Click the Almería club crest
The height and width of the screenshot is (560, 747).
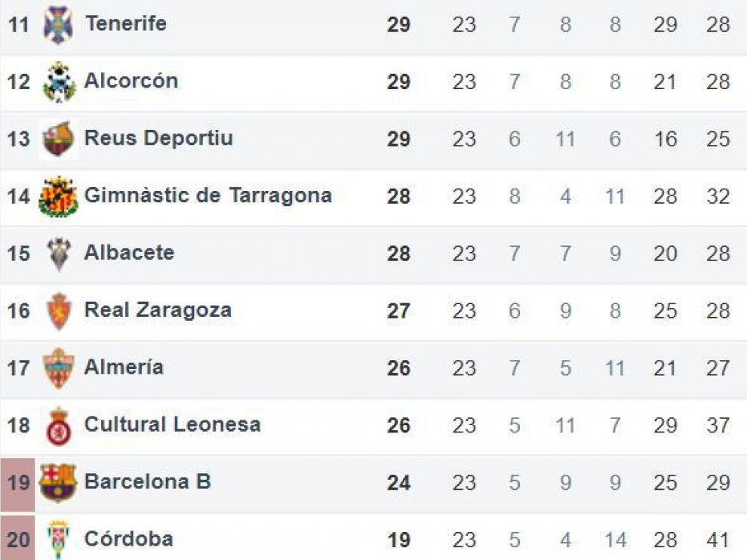(x=59, y=368)
